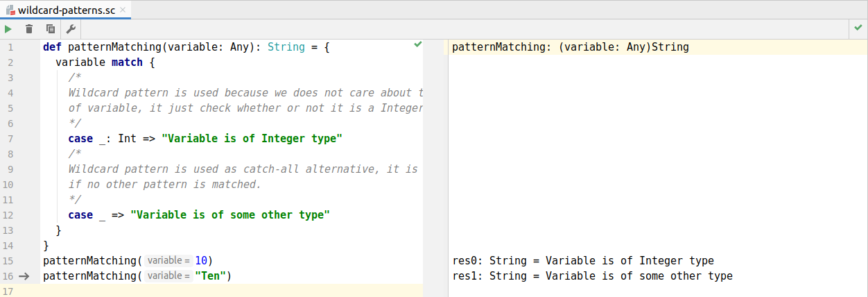Click the number 10 argument on line 15
The height and width of the screenshot is (297, 868).
point(201,261)
